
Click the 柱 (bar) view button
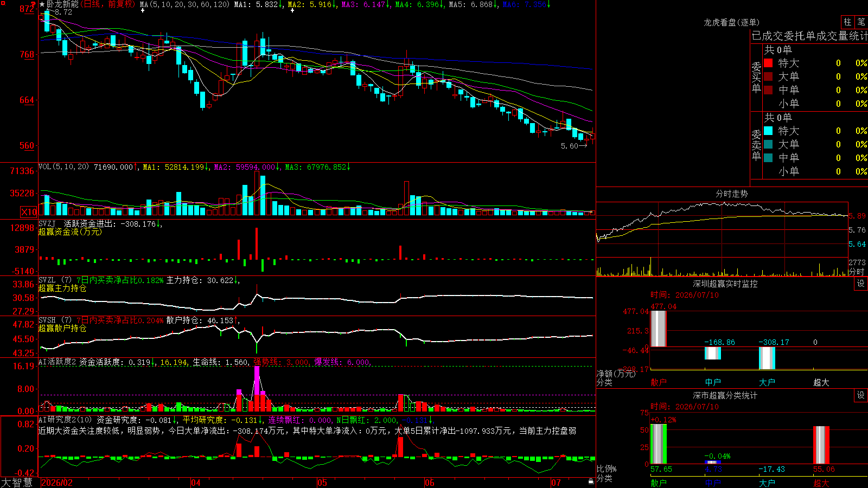[x=847, y=22]
